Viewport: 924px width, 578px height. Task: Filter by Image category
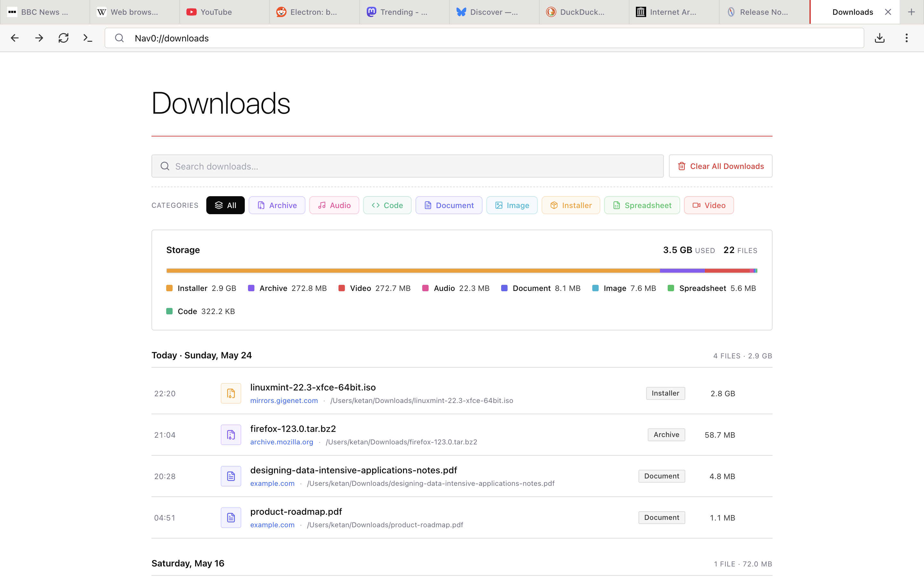click(512, 205)
